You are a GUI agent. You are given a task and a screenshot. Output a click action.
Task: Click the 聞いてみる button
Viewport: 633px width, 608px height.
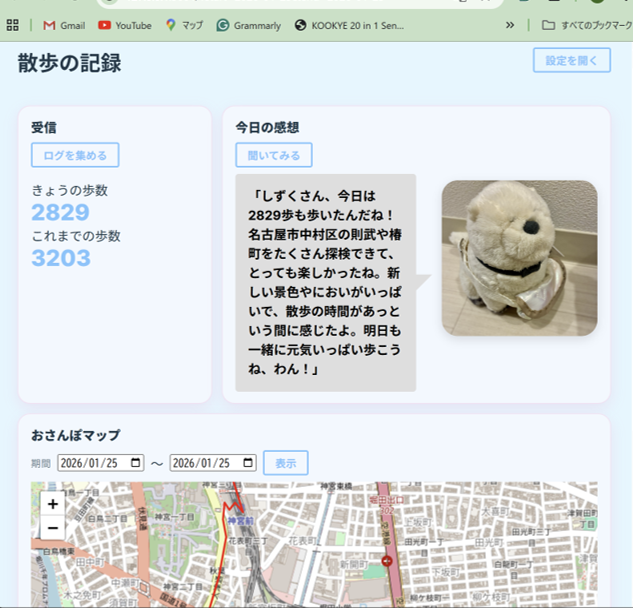coord(274,155)
